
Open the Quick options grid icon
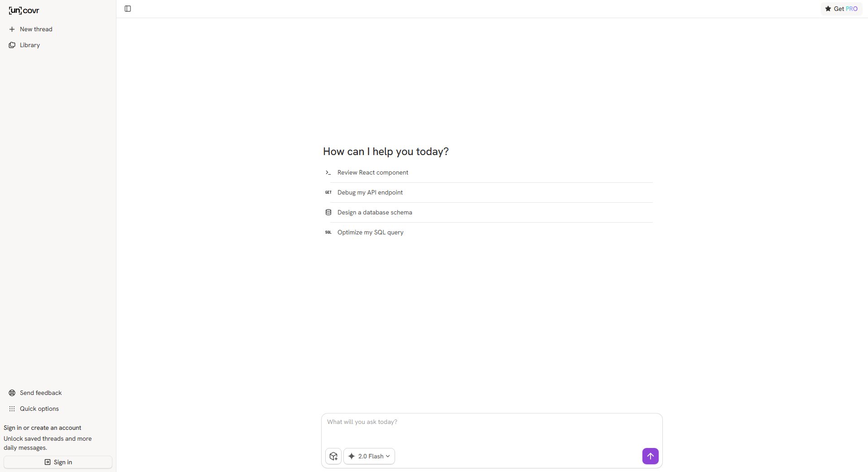12,409
